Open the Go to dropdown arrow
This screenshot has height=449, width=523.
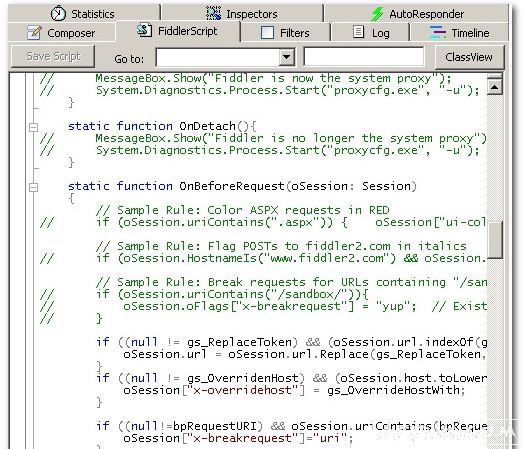[287, 57]
